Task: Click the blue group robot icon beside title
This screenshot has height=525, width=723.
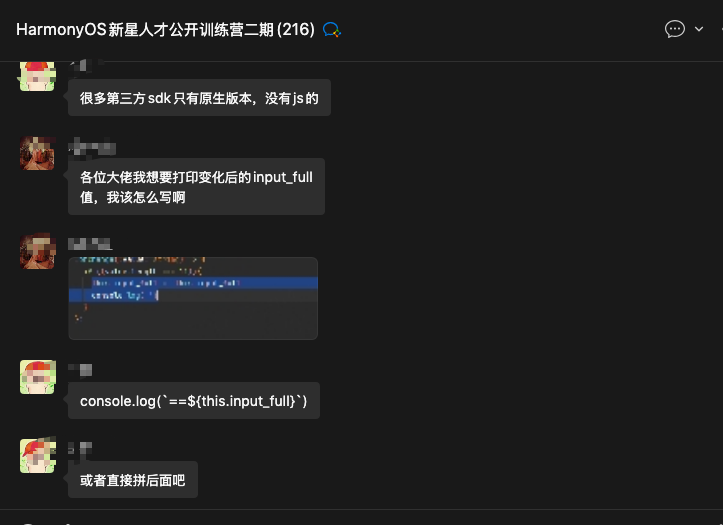Action: [332, 30]
